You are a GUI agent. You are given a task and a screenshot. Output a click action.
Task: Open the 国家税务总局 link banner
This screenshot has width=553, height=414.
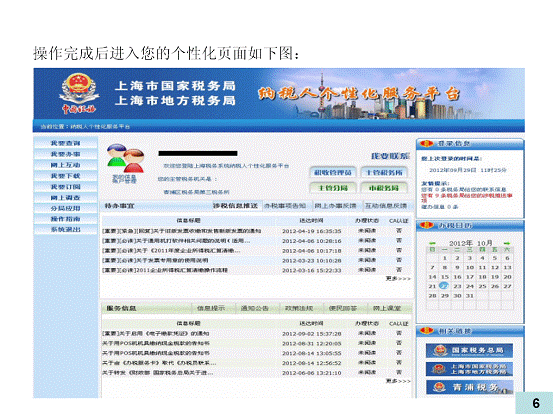point(469,351)
